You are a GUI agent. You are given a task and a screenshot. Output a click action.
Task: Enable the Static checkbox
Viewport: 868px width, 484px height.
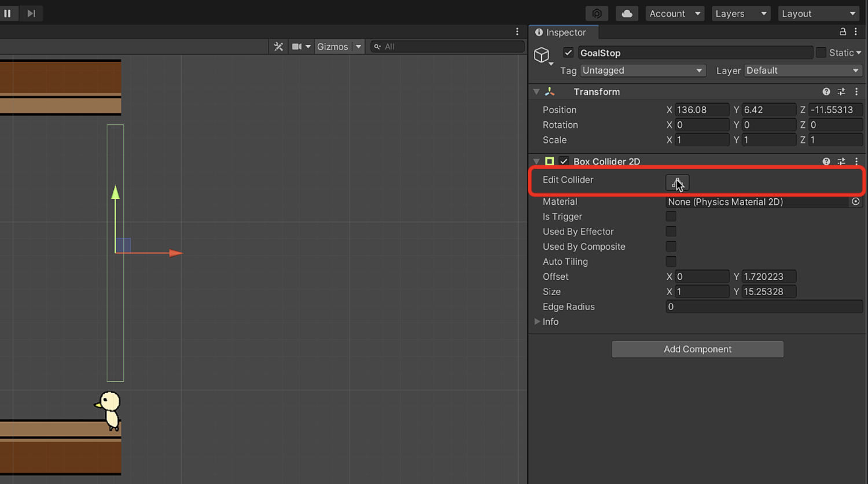(x=821, y=53)
